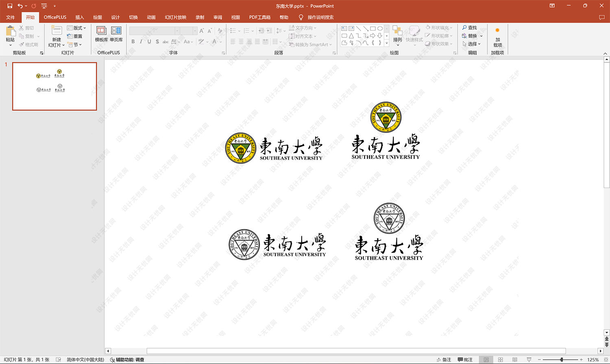Select the isosceles triangle shape in the gallery

click(351, 36)
